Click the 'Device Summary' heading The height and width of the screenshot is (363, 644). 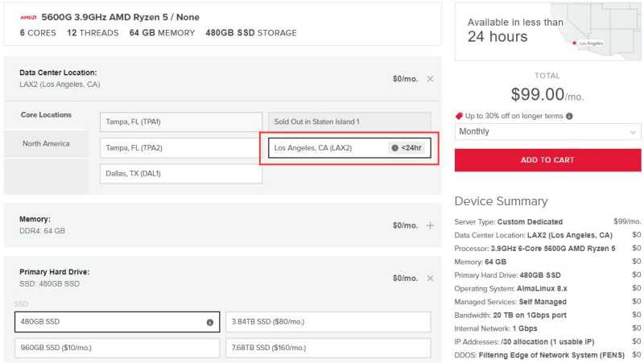pyautogui.click(x=501, y=201)
